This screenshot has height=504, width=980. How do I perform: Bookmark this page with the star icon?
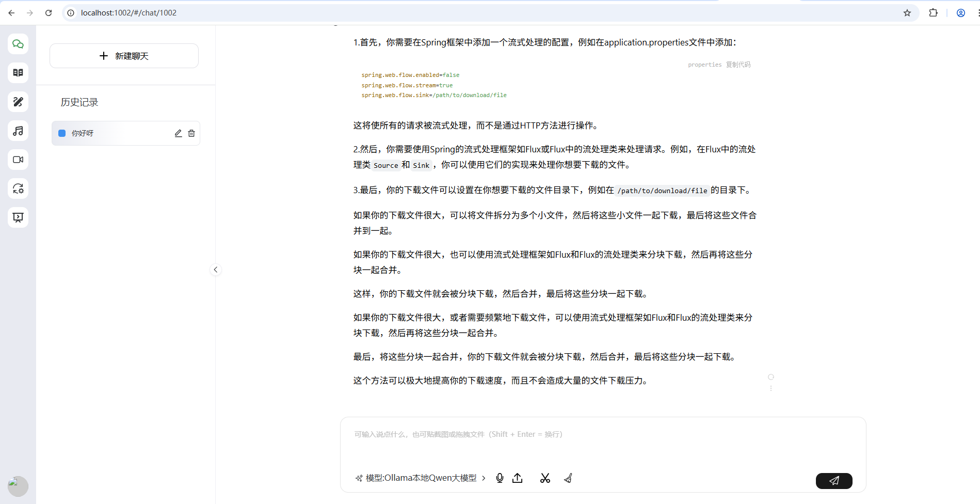(907, 13)
